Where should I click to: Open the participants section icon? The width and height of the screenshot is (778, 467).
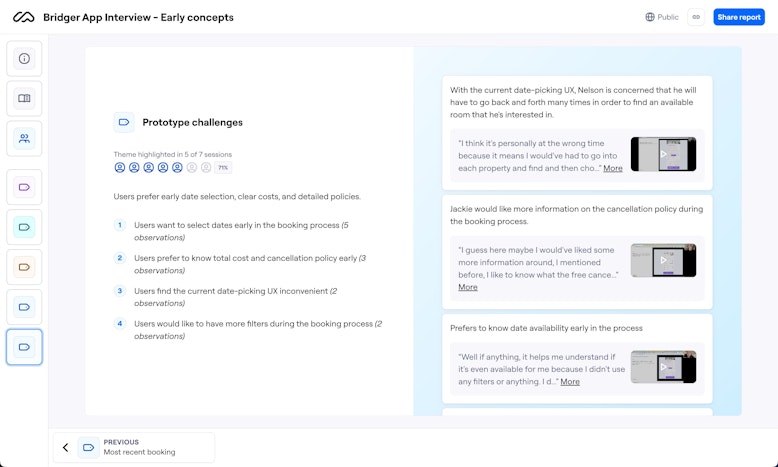coord(24,138)
